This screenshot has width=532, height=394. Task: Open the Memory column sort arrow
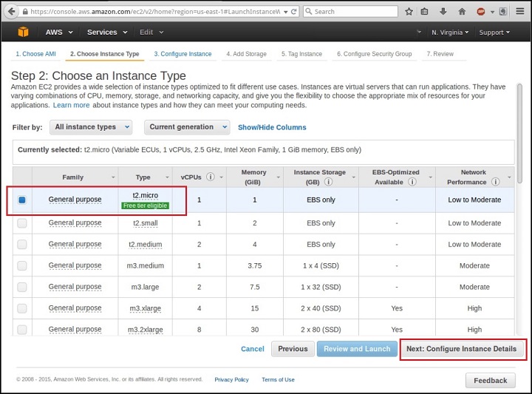[x=279, y=177]
